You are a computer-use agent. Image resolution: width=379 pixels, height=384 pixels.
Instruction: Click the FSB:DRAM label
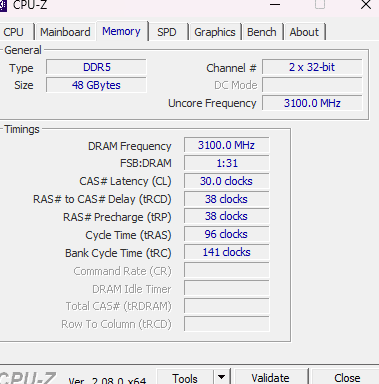tap(146, 163)
